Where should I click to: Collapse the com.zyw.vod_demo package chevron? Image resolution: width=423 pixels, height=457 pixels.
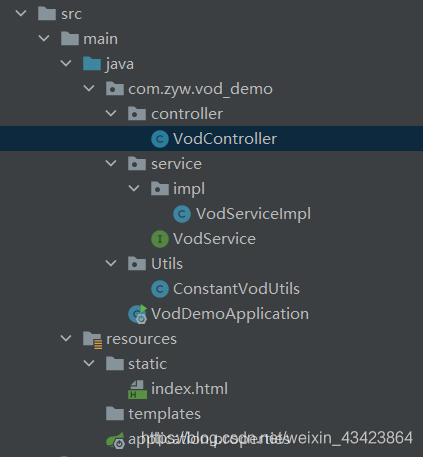[89, 88]
